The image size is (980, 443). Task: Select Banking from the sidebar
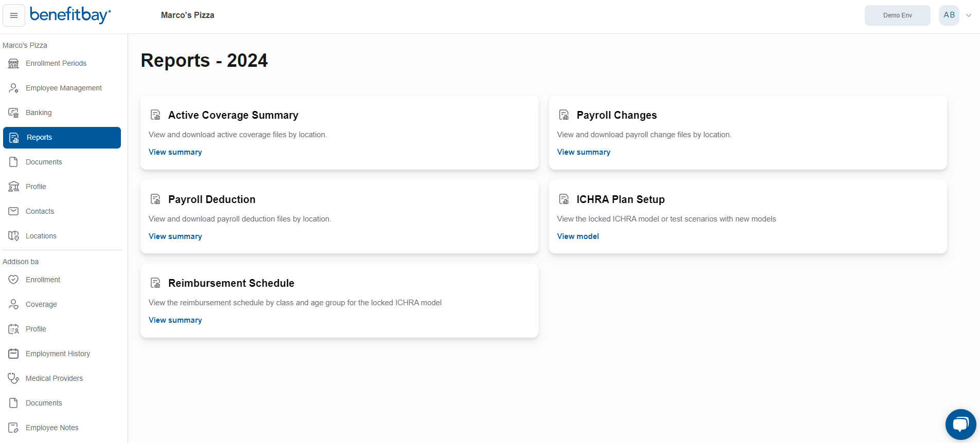click(x=62, y=113)
